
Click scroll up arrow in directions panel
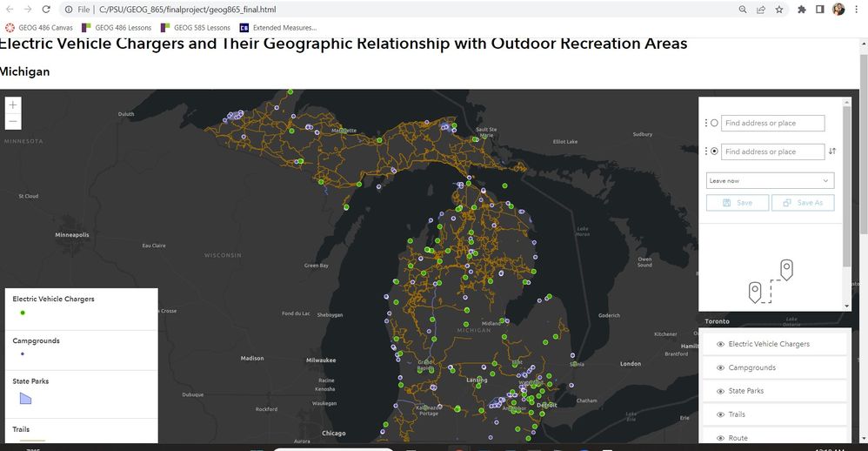tap(846, 102)
